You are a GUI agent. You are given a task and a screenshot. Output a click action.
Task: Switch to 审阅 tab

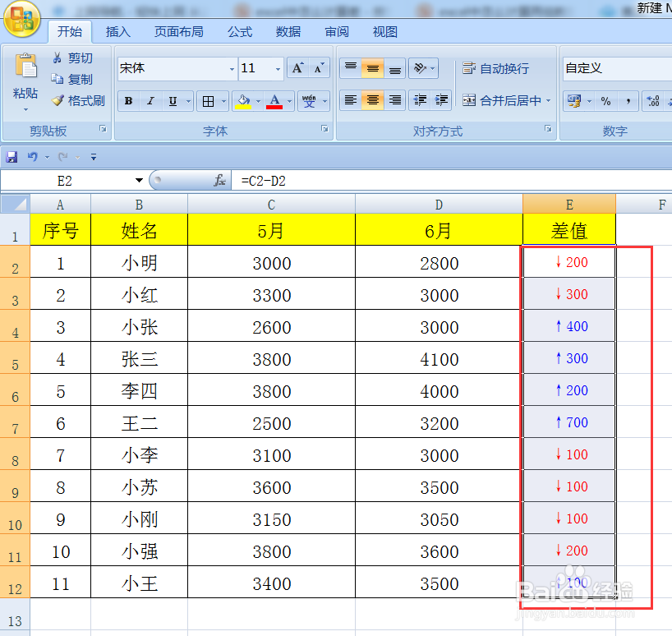[337, 32]
